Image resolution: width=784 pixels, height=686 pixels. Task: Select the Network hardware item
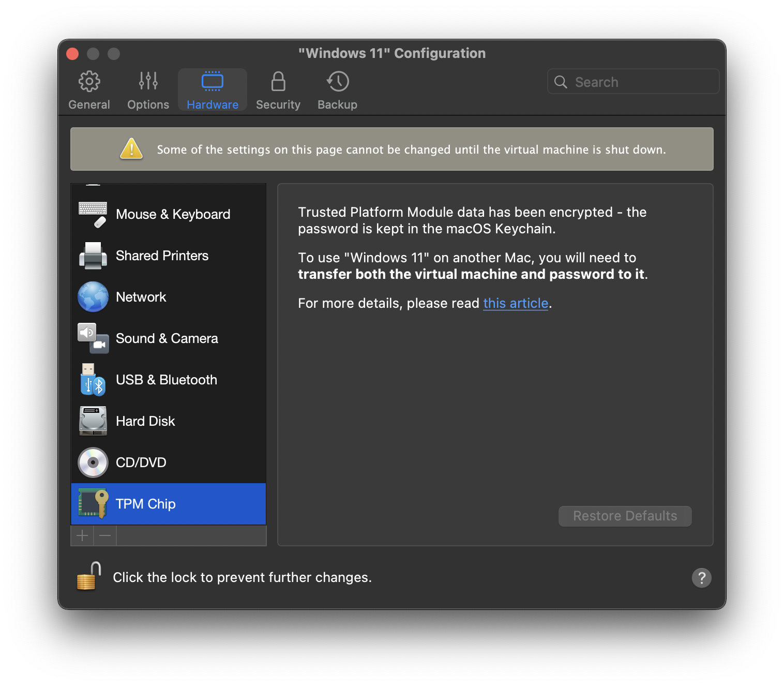click(x=141, y=297)
